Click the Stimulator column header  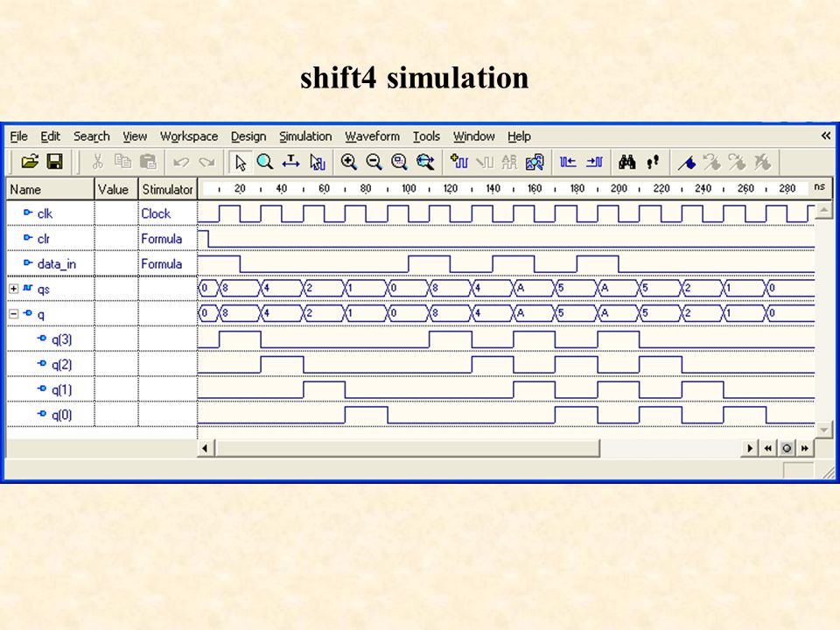(x=168, y=190)
